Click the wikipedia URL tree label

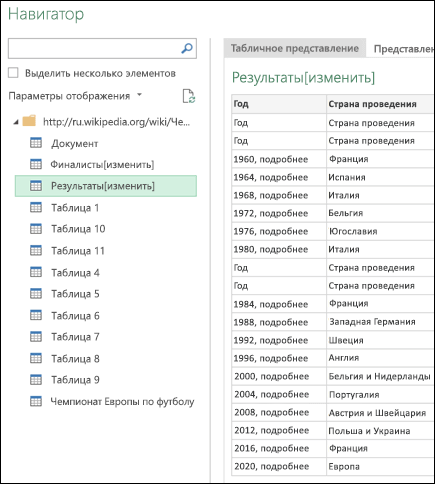(116, 122)
